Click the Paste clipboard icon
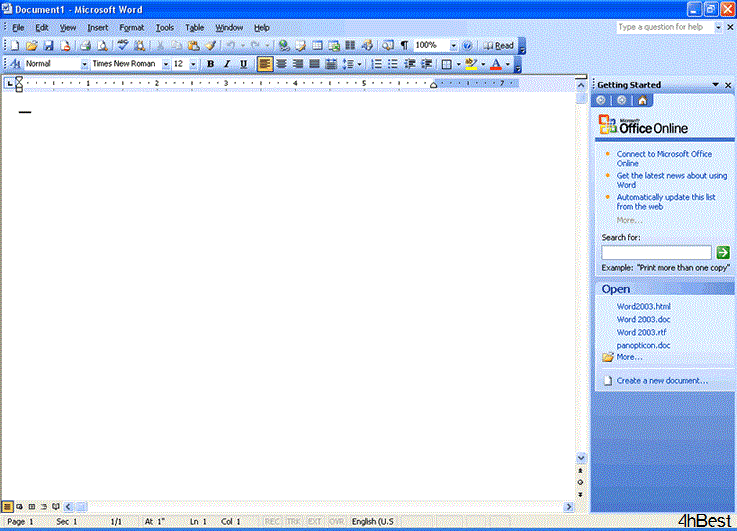Screen dimensions: 737x531 (x=193, y=46)
